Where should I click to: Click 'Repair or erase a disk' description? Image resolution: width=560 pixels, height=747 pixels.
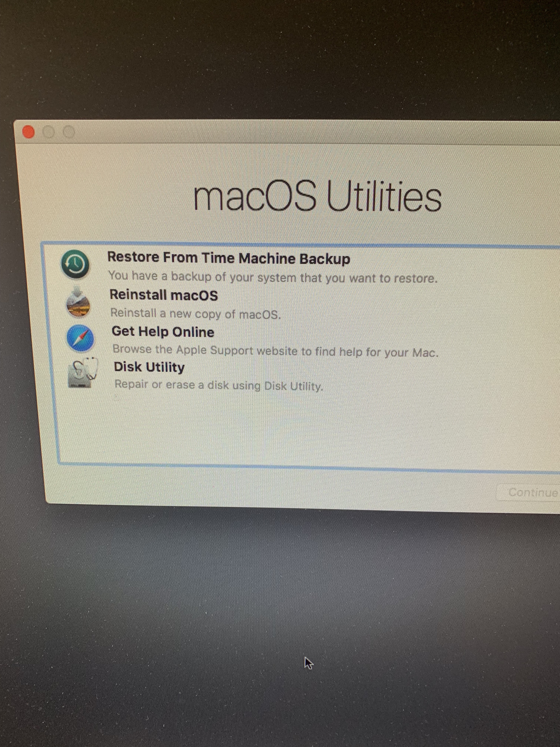219,385
